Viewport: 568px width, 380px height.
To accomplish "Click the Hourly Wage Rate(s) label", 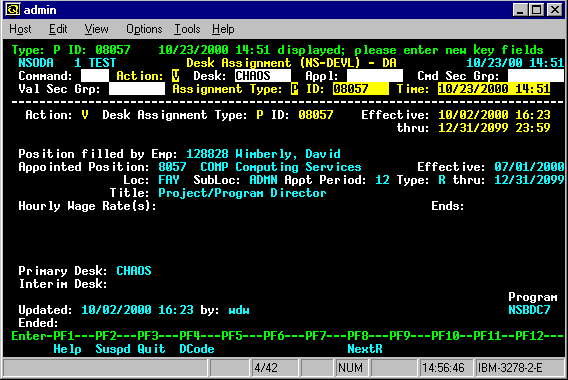I will [x=87, y=206].
